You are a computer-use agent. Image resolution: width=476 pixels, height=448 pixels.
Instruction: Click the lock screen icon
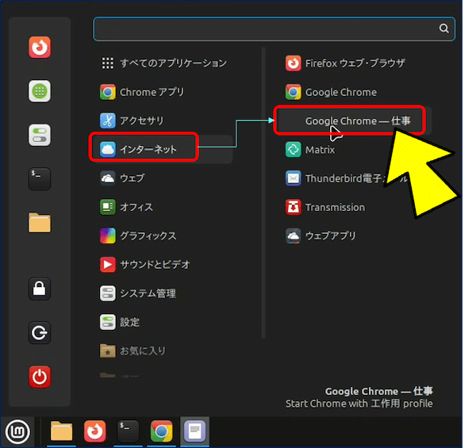pyautogui.click(x=40, y=289)
